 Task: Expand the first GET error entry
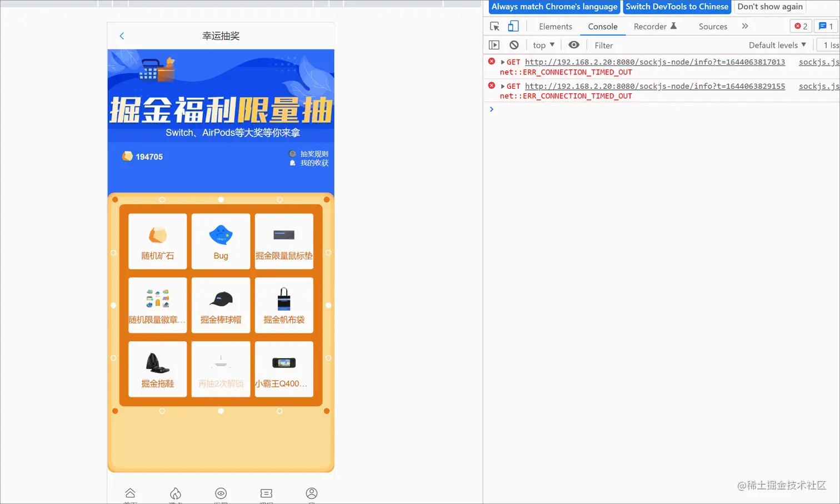pyautogui.click(x=503, y=62)
